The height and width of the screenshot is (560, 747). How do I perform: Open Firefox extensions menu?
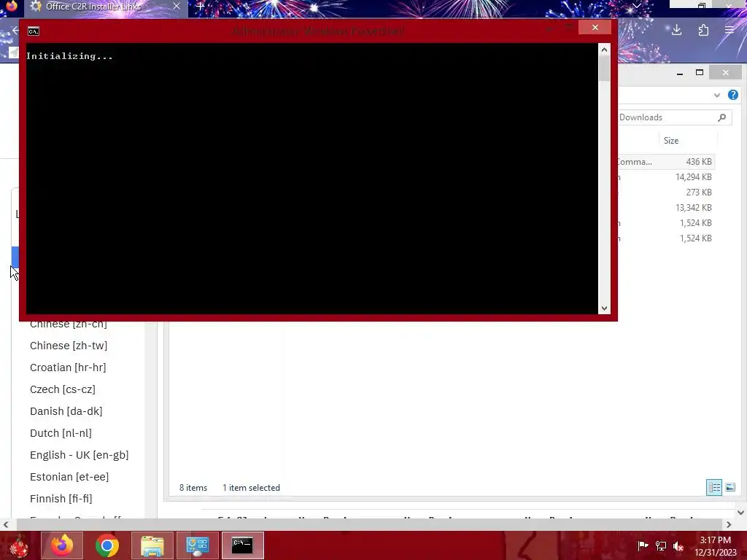703,30
